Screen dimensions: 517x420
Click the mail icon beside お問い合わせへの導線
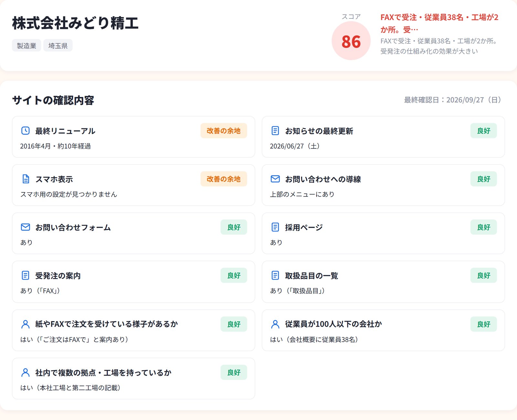[x=275, y=179]
